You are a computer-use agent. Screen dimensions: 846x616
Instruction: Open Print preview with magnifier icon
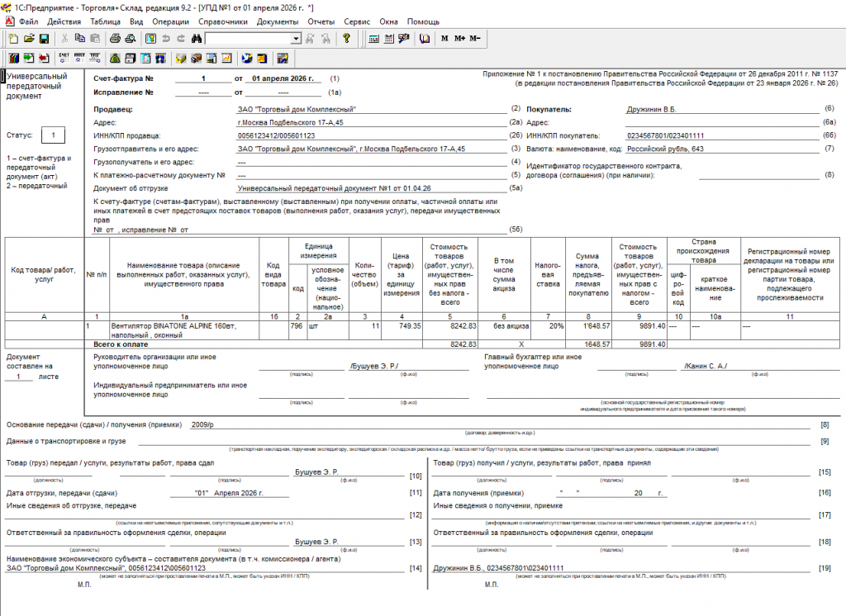point(130,38)
